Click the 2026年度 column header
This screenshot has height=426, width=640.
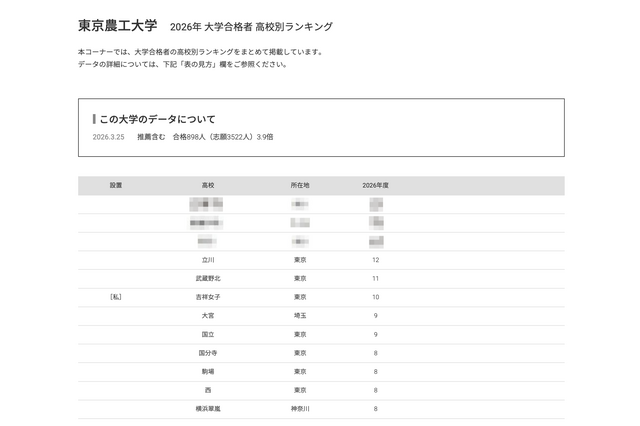coord(376,185)
